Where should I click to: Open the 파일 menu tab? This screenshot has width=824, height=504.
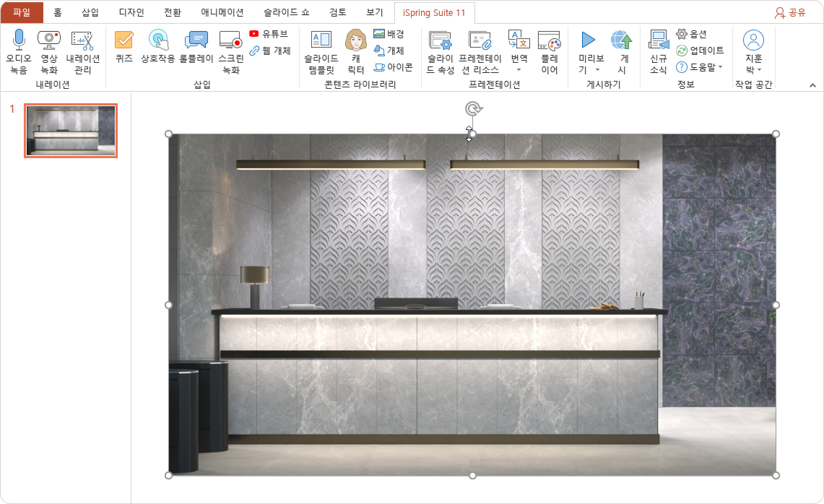(x=22, y=13)
